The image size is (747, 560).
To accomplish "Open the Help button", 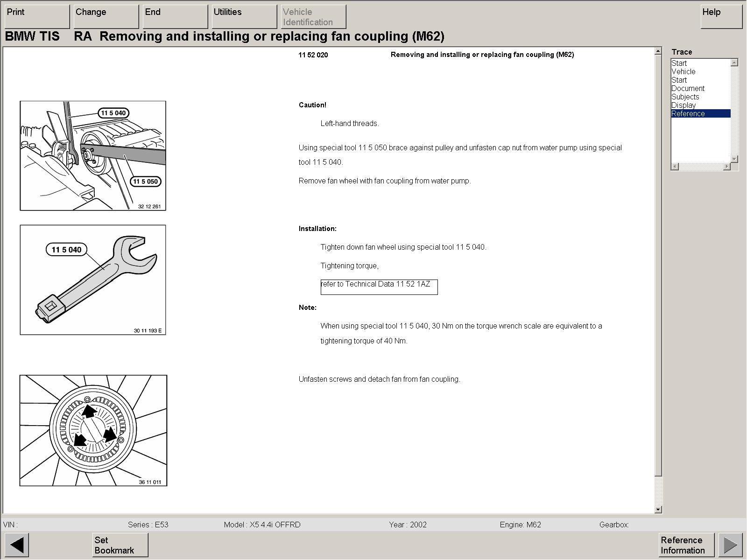I will coord(721,16).
